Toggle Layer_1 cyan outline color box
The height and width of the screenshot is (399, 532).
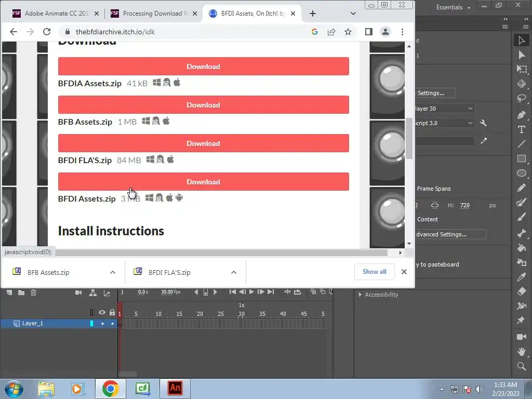91,324
